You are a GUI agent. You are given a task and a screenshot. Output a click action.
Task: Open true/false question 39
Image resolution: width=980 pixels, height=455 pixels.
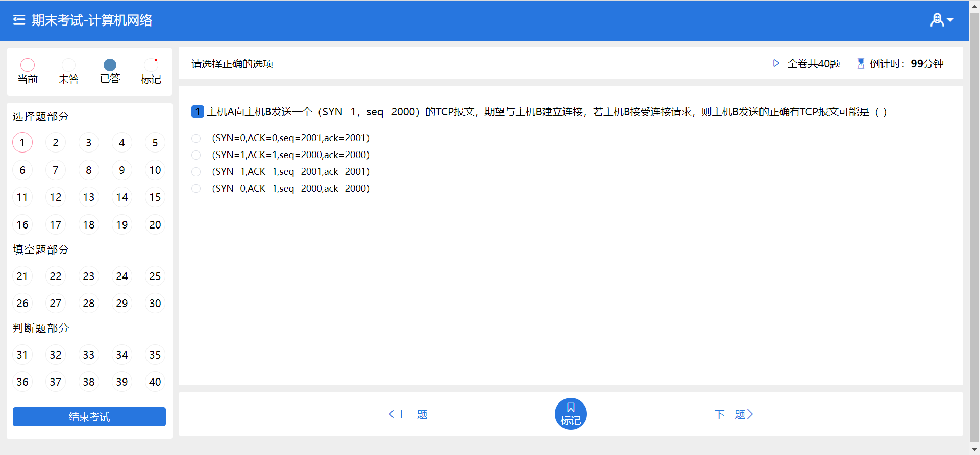(x=122, y=382)
